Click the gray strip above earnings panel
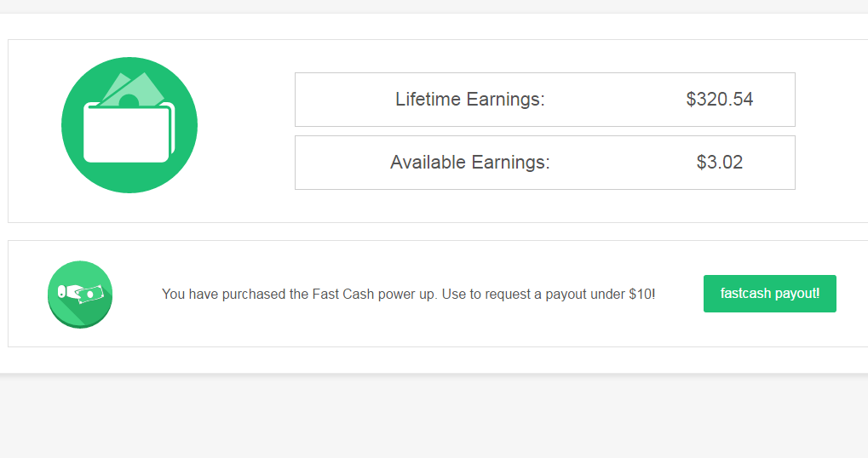868x458 pixels. (426, 6)
